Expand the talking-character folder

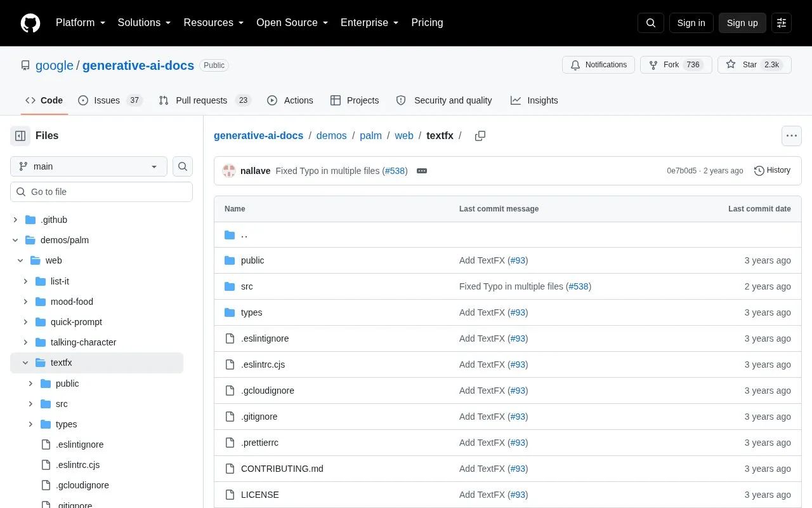[25, 342]
